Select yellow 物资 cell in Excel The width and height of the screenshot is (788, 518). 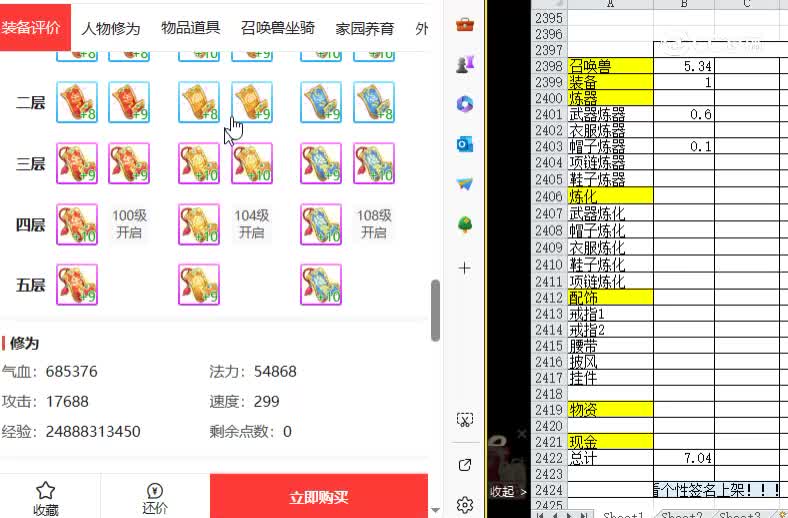click(611, 409)
